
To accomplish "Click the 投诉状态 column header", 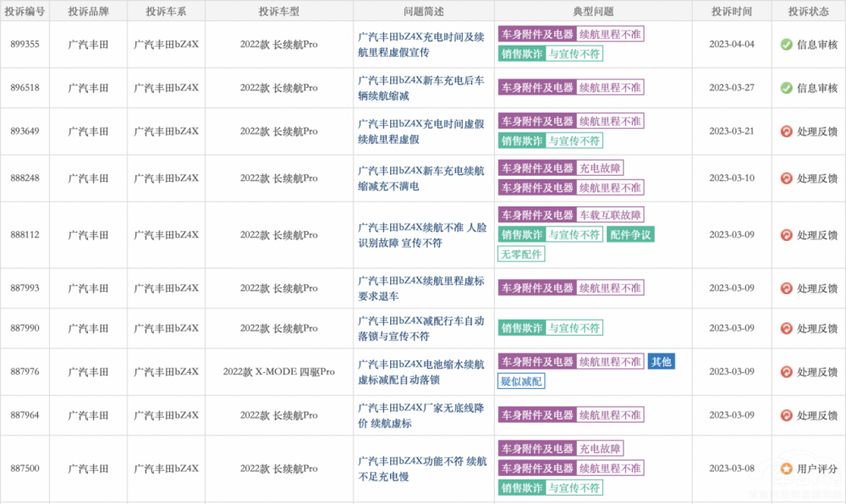I will pos(808,11).
